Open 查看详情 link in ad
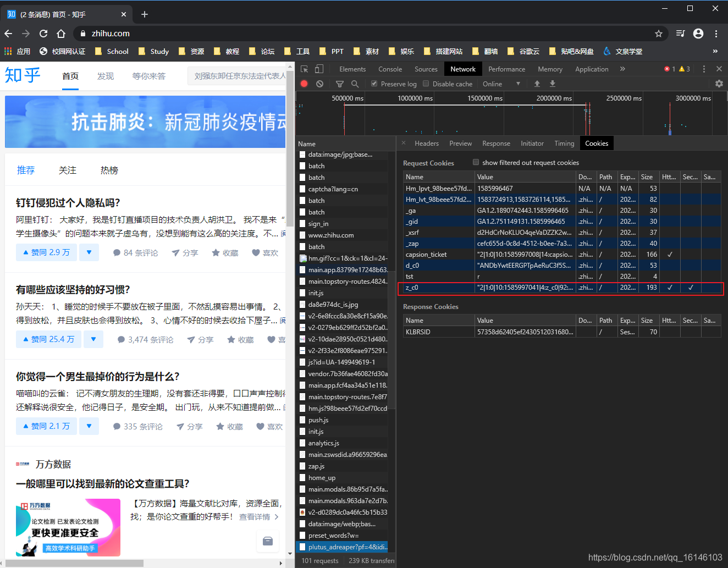Viewport: 728px width, 568px height. pos(259,517)
